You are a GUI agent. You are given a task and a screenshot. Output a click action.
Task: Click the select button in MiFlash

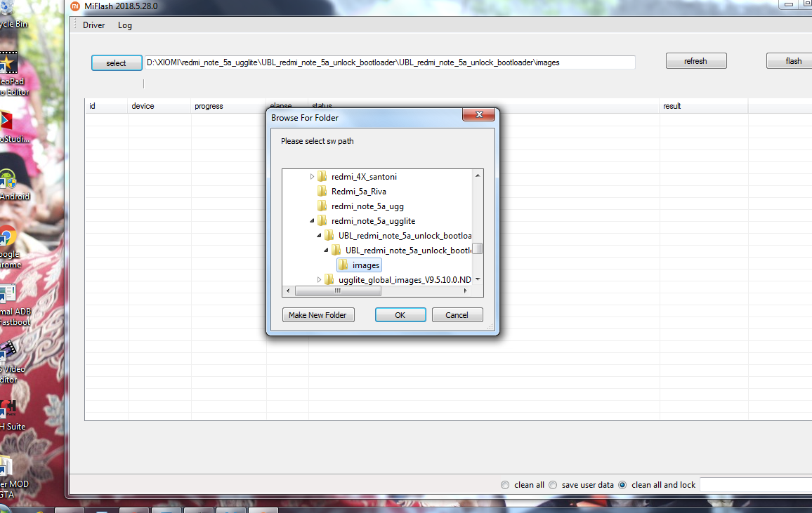point(117,62)
